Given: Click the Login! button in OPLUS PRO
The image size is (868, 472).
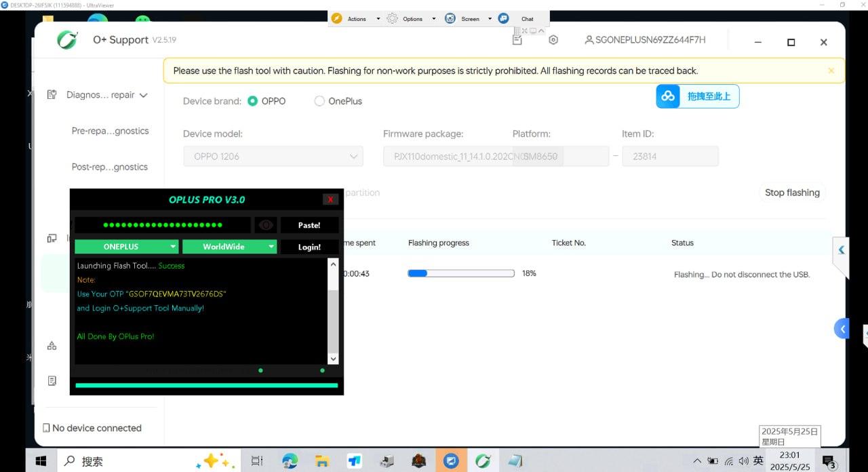Looking at the screenshot, I should point(309,247).
